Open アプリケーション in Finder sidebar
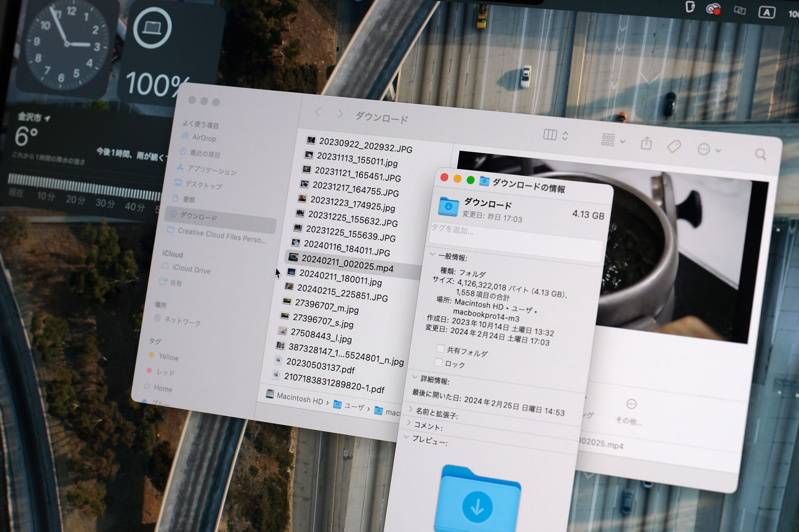The width and height of the screenshot is (799, 532). (206, 169)
